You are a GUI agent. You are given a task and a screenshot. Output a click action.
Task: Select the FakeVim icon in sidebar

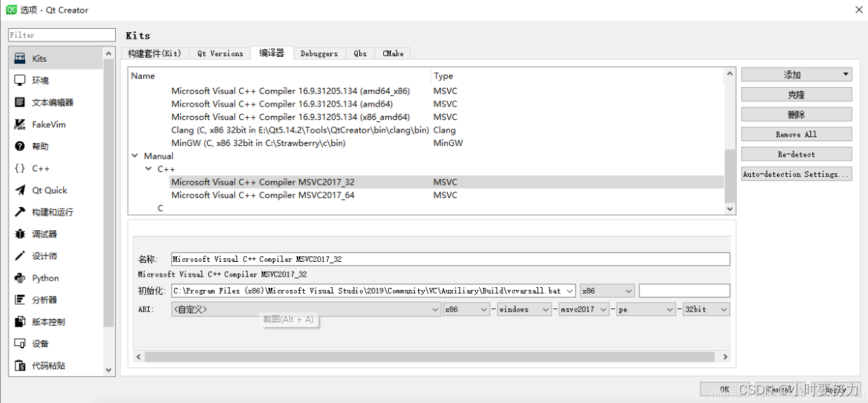pos(20,124)
